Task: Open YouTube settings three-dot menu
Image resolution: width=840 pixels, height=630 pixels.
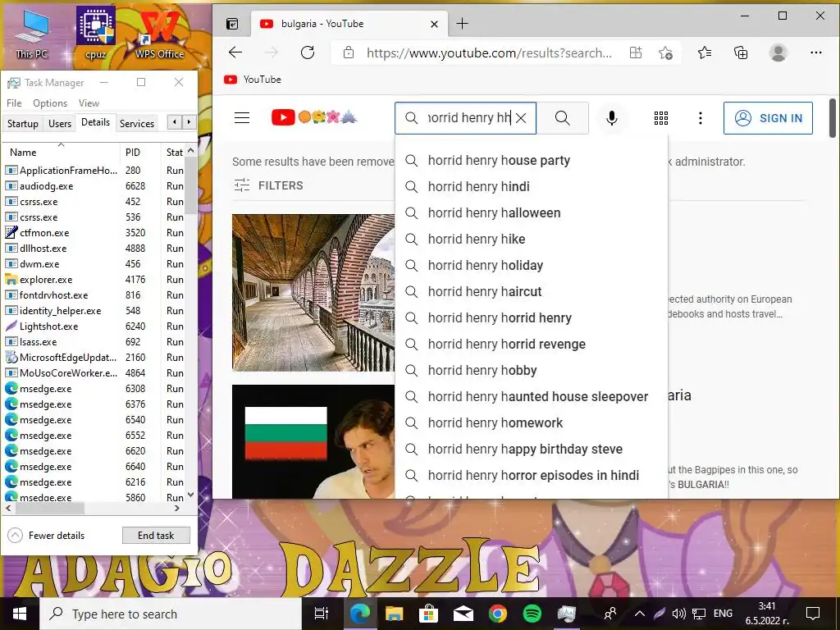Action: (701, 118)
